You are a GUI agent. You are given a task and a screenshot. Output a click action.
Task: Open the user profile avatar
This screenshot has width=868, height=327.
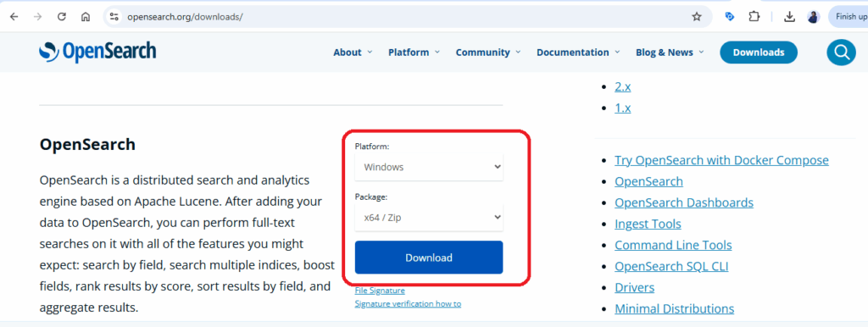(x=813, y=17)
